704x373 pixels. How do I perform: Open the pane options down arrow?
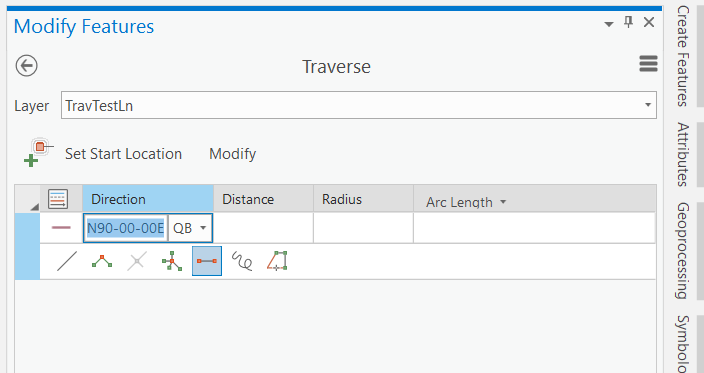(x=609, y=24)
